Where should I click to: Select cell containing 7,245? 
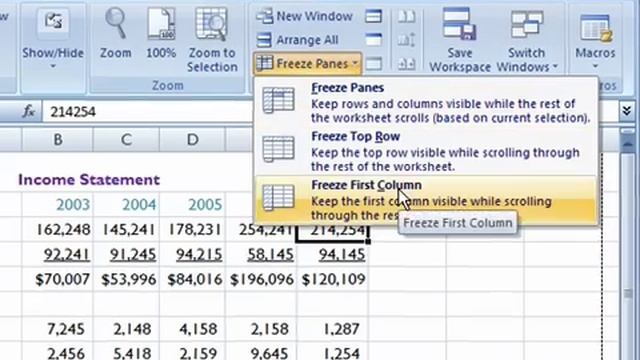58,329
